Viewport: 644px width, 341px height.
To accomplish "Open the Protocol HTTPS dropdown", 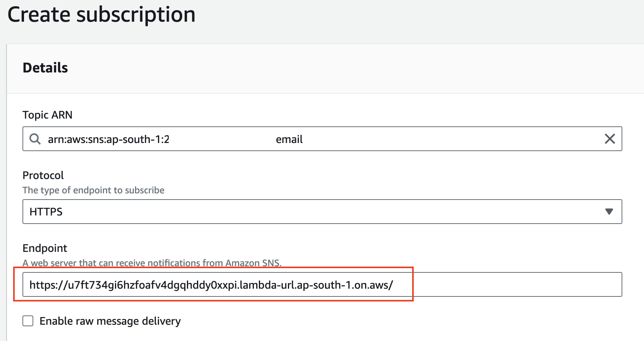I will point(322,212).
